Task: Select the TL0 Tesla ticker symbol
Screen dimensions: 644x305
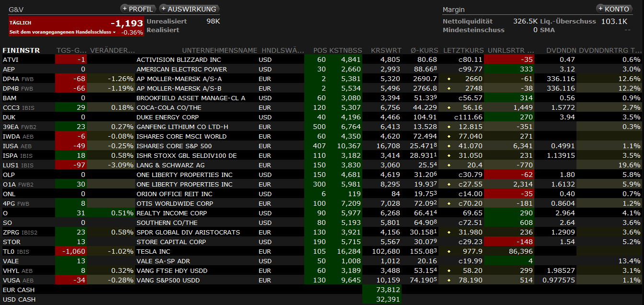Action: (8, 251)
